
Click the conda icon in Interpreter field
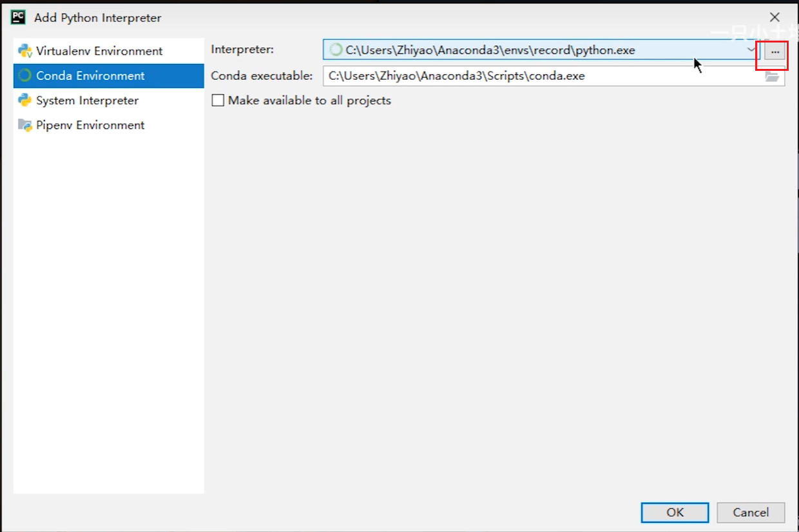336,50
